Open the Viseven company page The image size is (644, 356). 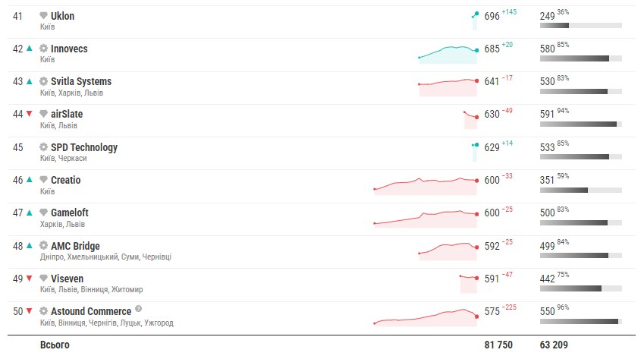click(67, 279)
